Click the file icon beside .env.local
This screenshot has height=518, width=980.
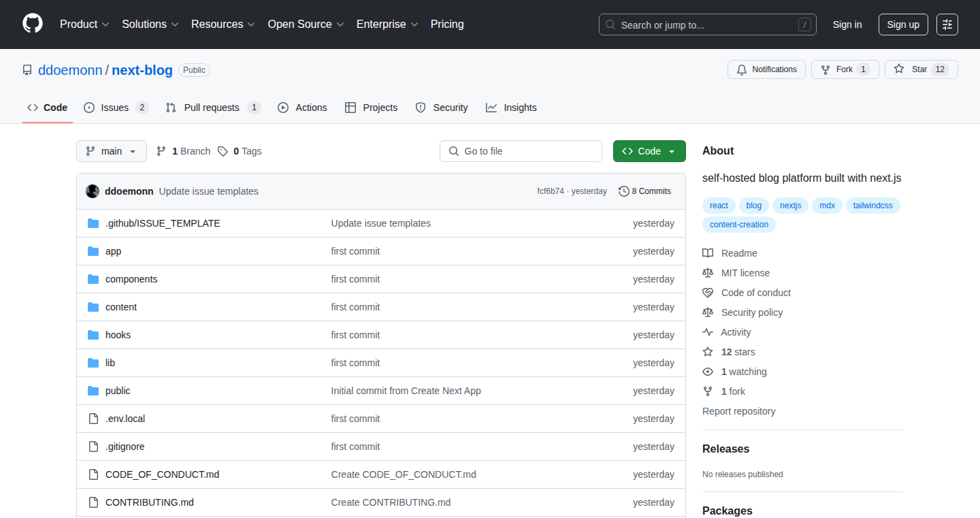[93, 419]
